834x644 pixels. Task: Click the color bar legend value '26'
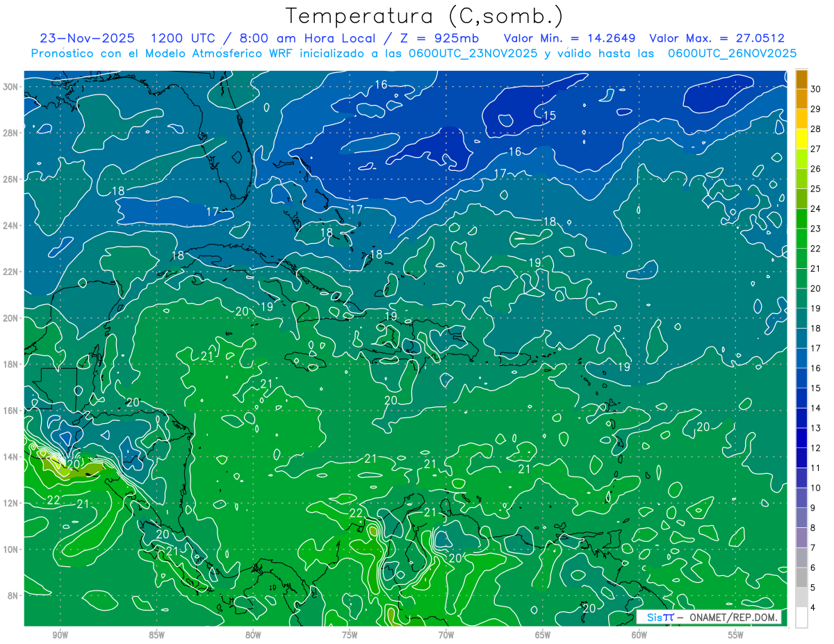tap(815, 168)
